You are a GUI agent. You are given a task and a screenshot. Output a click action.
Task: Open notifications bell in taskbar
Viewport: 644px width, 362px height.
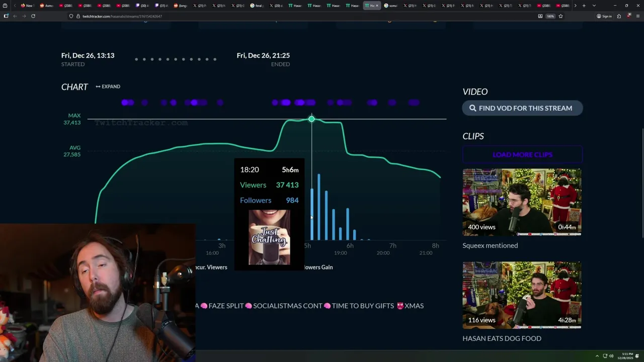637,356
